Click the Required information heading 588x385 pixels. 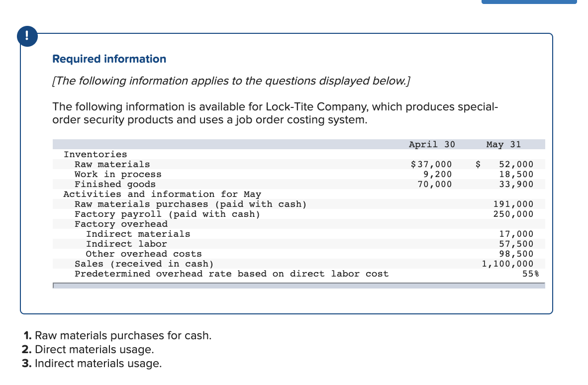109,59
